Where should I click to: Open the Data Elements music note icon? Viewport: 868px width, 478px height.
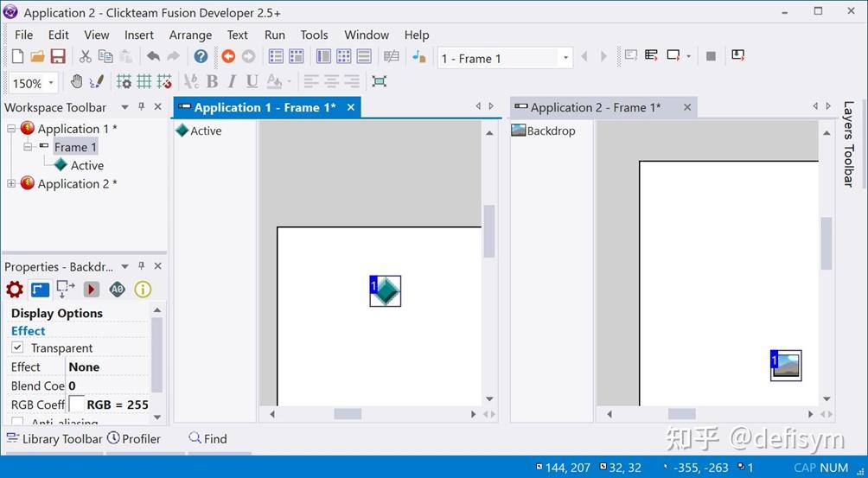click(419, 56)
